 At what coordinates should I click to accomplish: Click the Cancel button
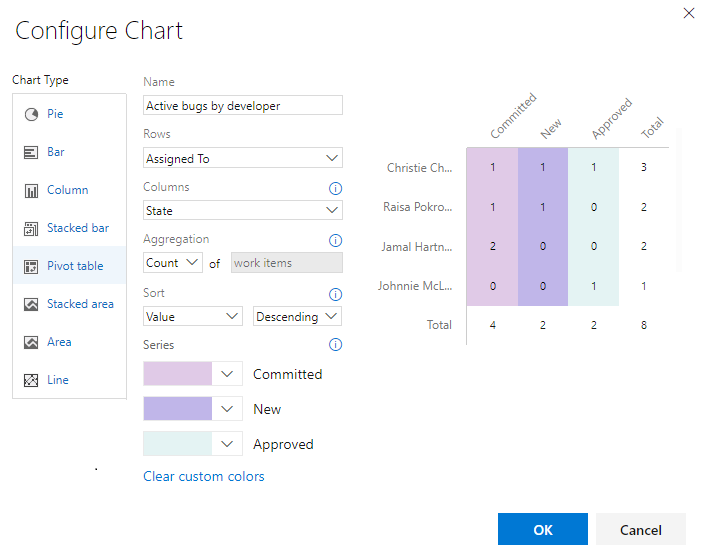click(x=641, y=529)
